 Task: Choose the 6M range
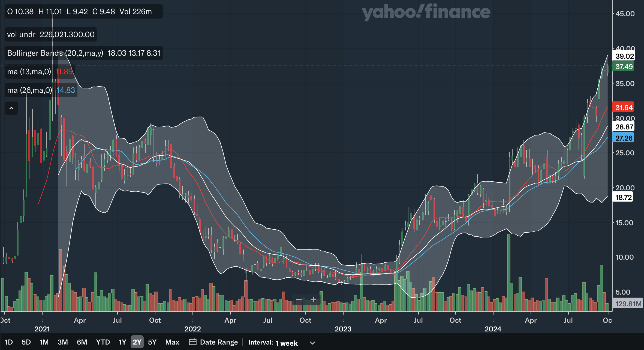tap(82, 342)
